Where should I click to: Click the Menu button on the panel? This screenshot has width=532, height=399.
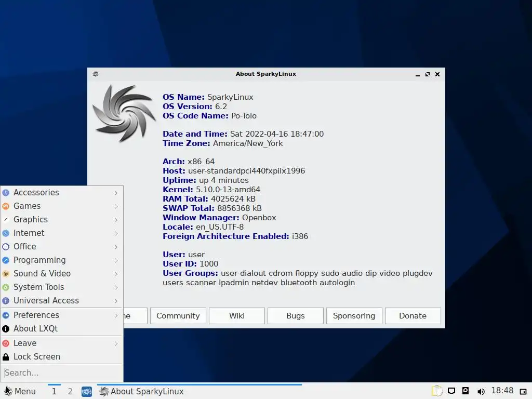(21, 391)
